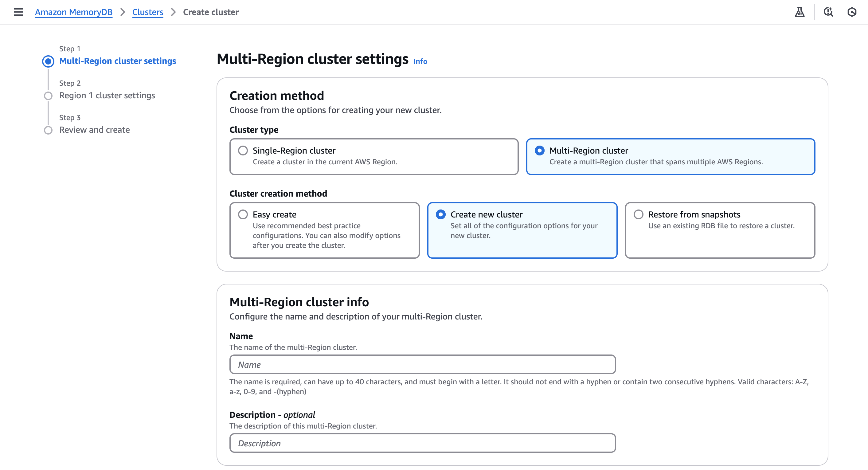Viewport: 868px width, 470px height.
Task: Click the Info link beside the heading
Action: 420,61
